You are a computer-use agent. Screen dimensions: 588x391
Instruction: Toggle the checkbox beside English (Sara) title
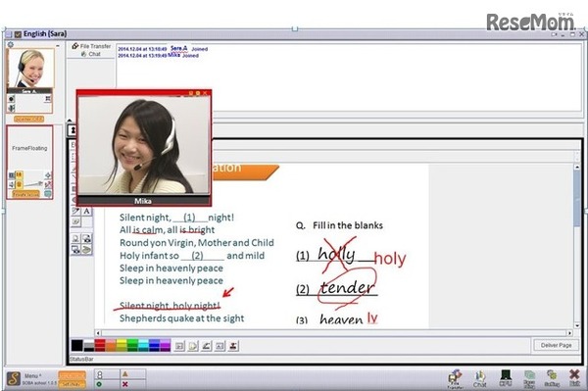18,34
